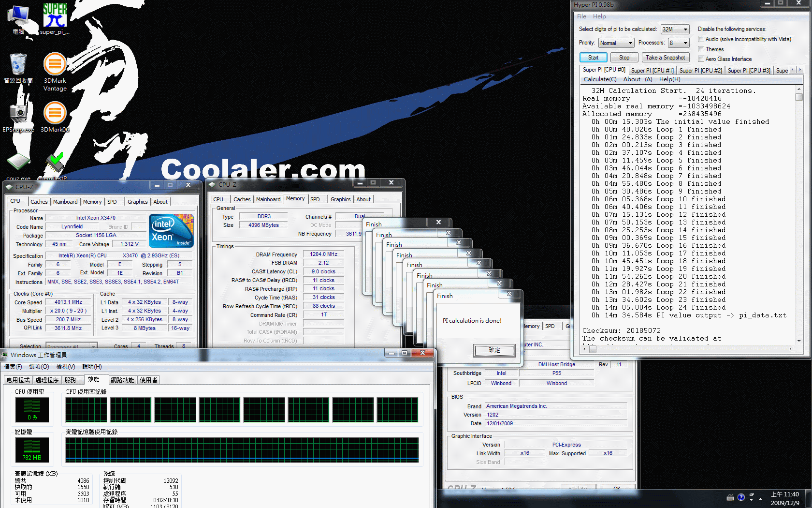The width and height of the screenshot is (812, 508).
Task: Click the Stop button in Hyper PI
Action: point(624,58)
